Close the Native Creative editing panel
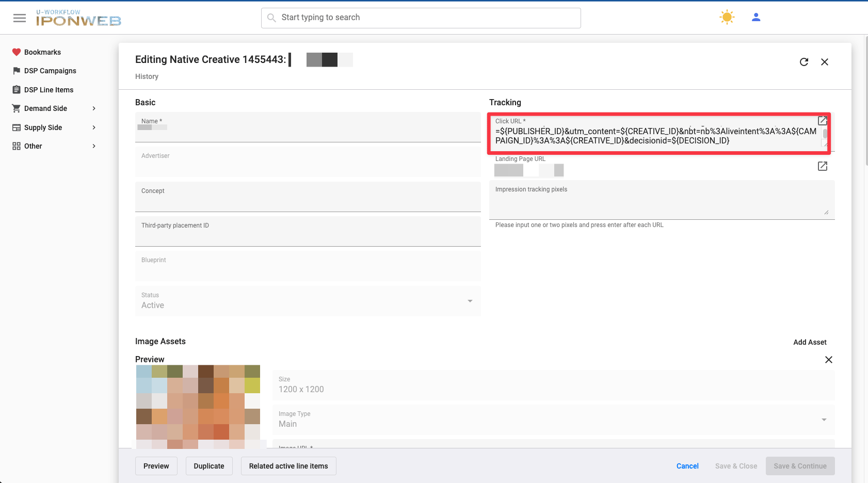The height and width of the screenshot is (483, 868). (825, 62)
